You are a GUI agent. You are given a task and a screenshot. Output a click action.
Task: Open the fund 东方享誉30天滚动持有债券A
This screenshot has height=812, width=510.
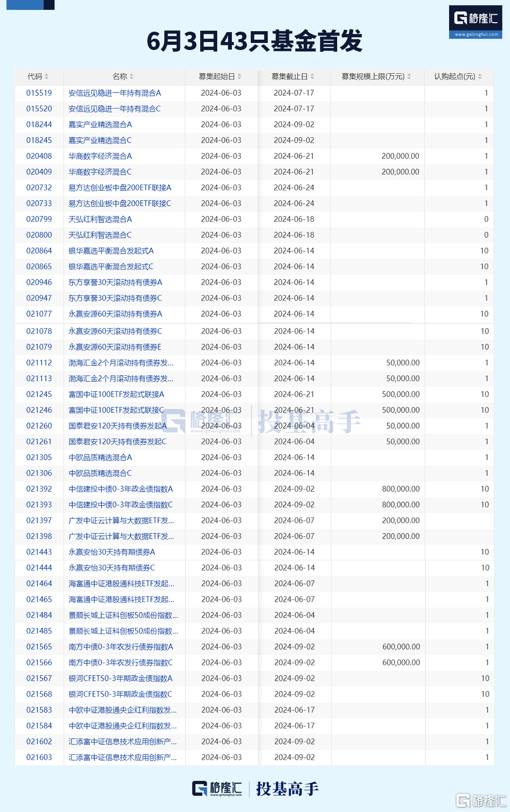click(115, 282)
